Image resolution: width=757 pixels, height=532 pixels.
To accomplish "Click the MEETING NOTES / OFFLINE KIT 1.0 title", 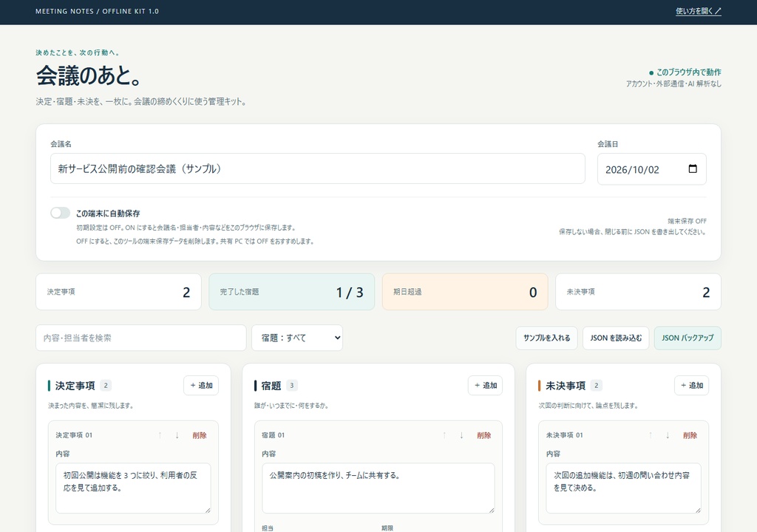I will pyautogui.click(x=97, y=11).
